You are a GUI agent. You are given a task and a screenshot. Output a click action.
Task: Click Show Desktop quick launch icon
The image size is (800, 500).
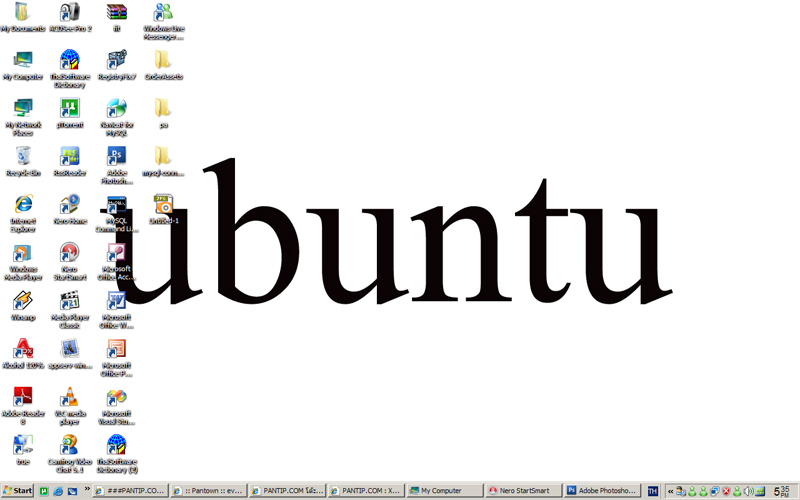coord(72,491)
